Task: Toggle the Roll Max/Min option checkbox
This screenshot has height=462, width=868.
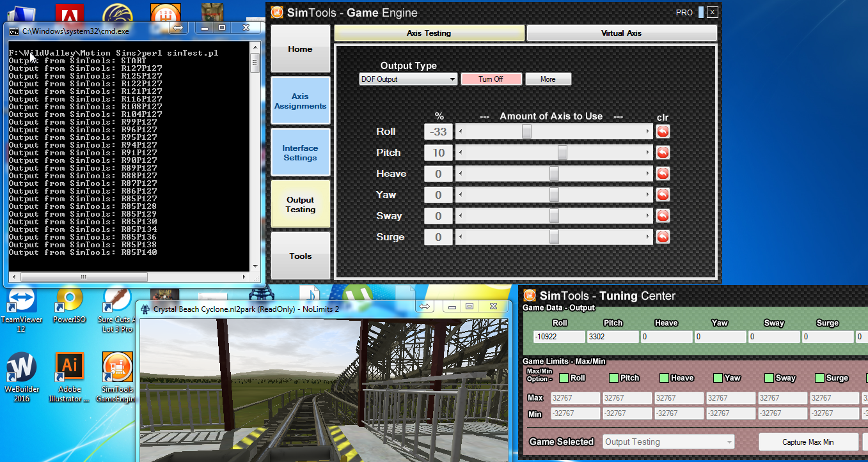Action: 564,378
